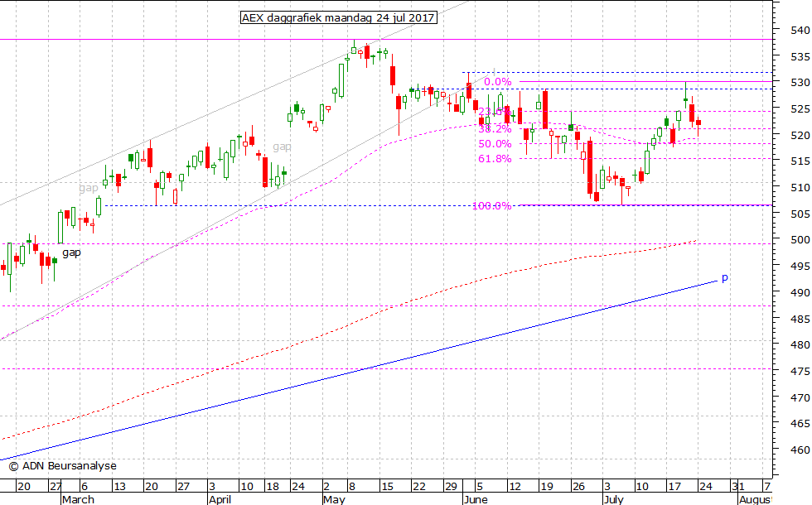Viewport: 812px width, 505px height.
Task: Click the 480 price axis label
Action: click(800, 344)
